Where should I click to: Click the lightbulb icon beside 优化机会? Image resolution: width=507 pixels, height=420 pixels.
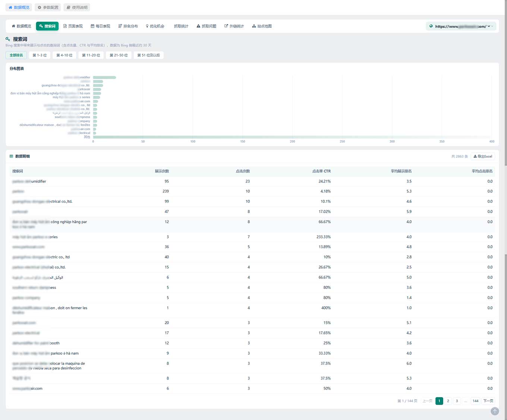pyautogui.click(x=147, y=26)
